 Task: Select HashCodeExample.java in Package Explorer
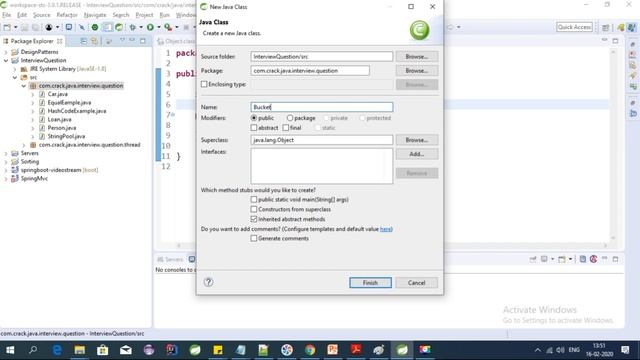pyautogui.click(x=77, y=111)
